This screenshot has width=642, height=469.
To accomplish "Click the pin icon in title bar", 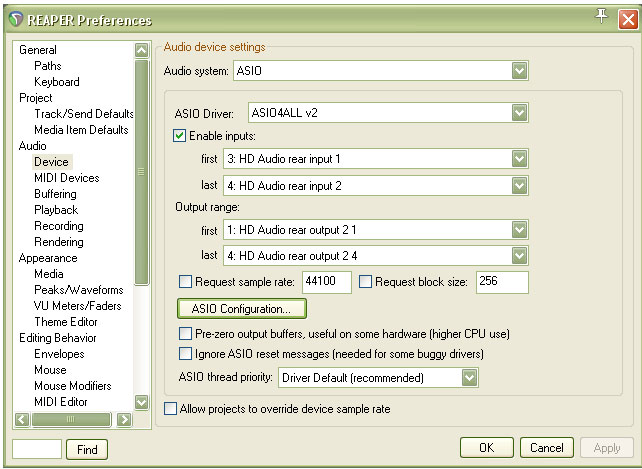I will coord(601,16).
